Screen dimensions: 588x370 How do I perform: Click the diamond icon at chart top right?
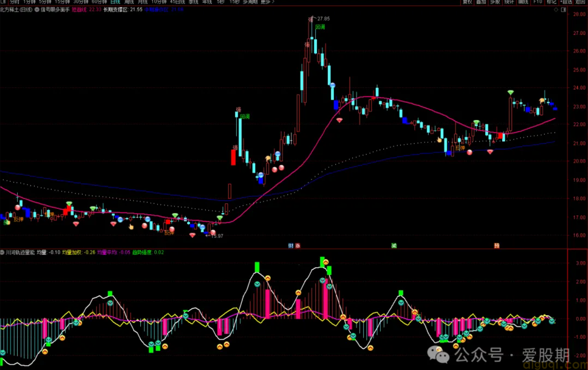click(x=556, y=10)
